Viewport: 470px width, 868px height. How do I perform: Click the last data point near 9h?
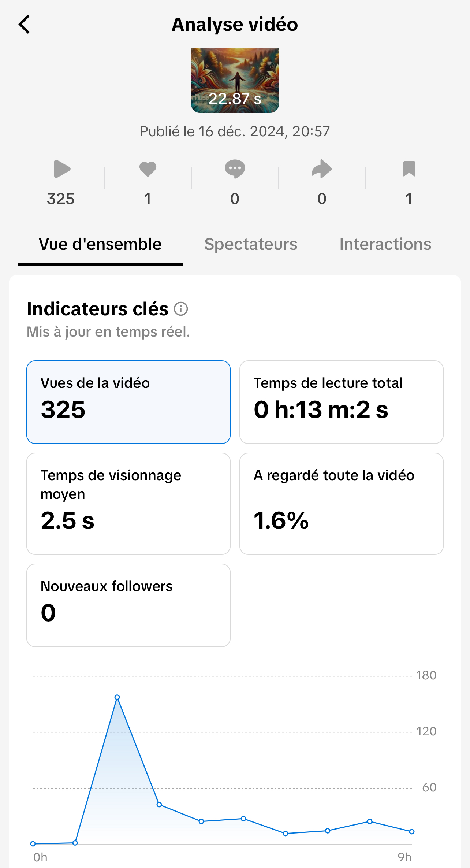412,831
